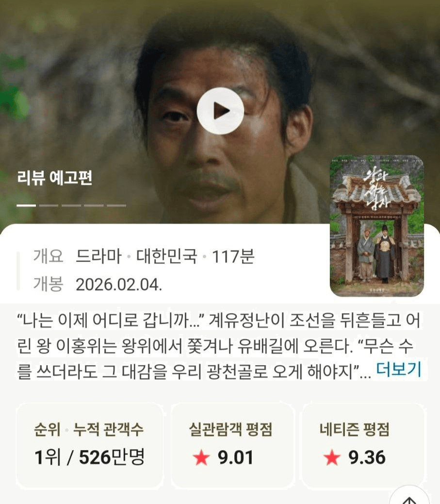Image resolution: width=440 pixels, height=504 pixels.
Task: Open the movie poster thumbnail
Action: pos(377,226)
